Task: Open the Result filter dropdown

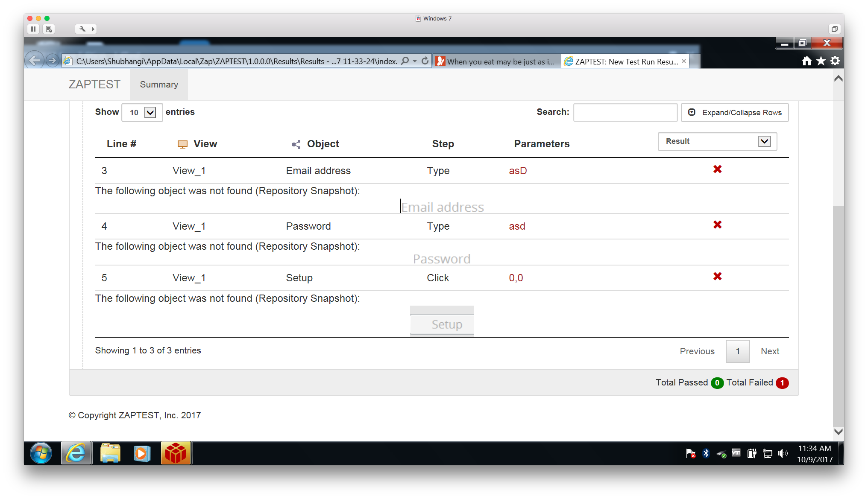Action: coord(717,141)
